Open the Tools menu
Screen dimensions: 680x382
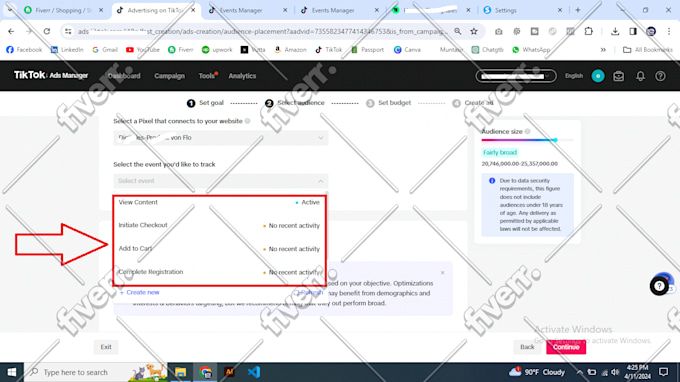click(x=207, y=76)
